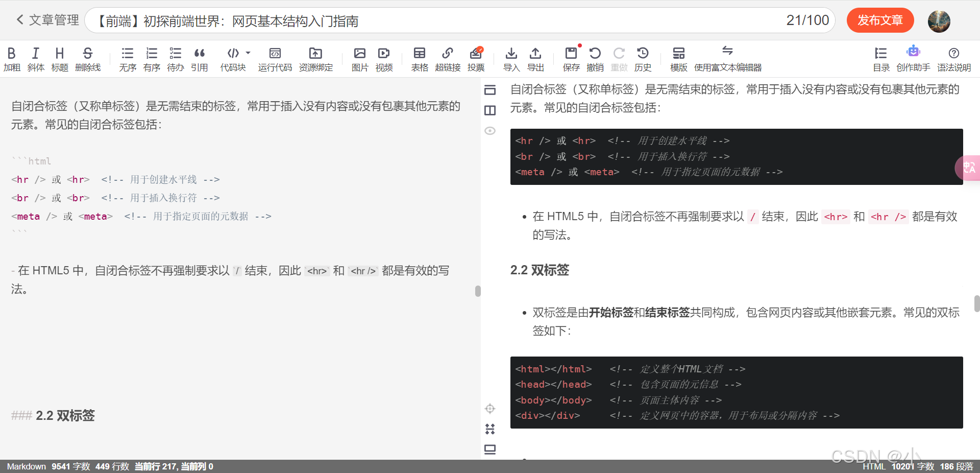Viewport: 980px width, 473px height.
Task: Insert a heading (标题)
Action: 60,59
